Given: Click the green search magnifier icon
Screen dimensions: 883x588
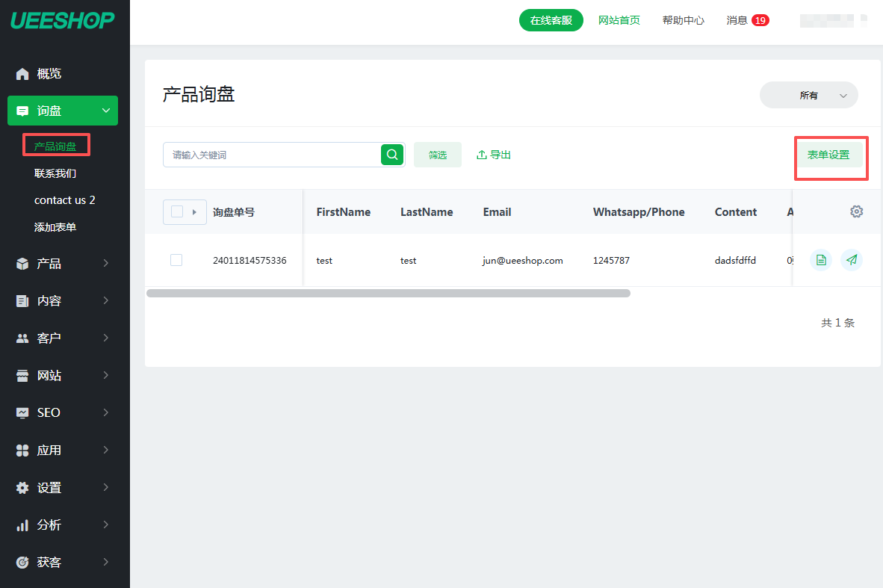Looking at the screenshot, I should pos(392,155).
